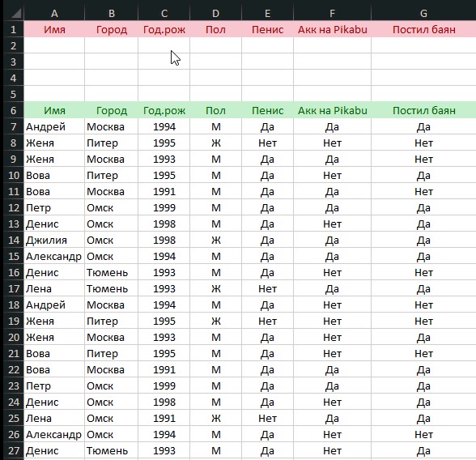Select column F header
476x460 pixels.
[x=333, y=13]
